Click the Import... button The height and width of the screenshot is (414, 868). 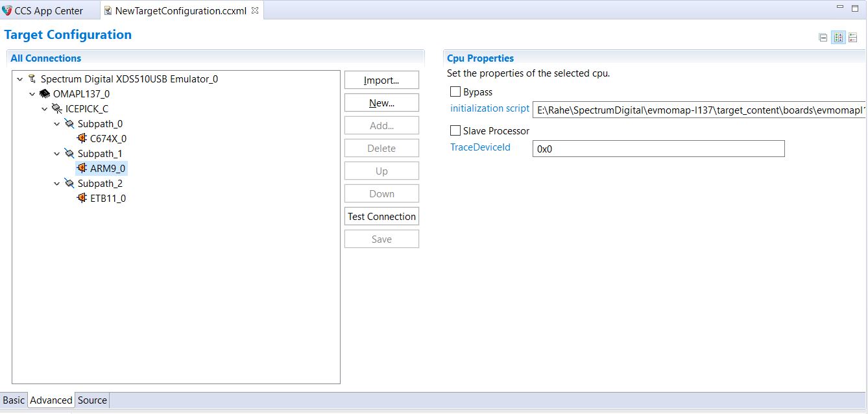(x=381, y=80)
